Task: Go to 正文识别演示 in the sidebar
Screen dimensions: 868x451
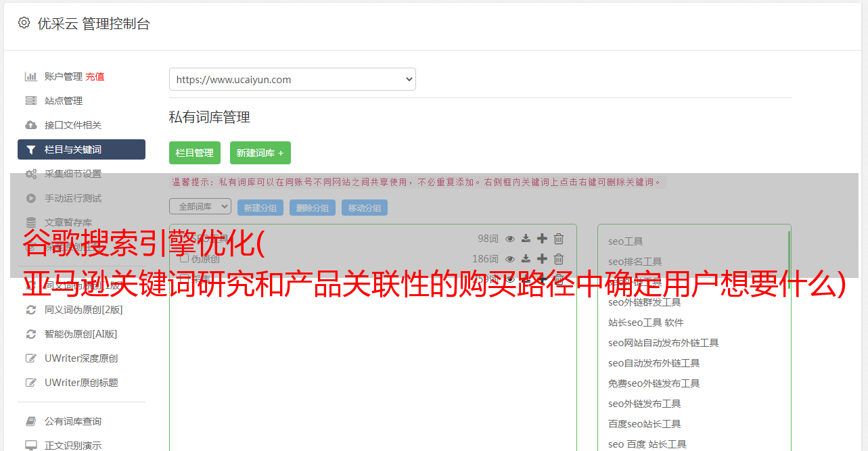Action: click(x=73, y=446)
